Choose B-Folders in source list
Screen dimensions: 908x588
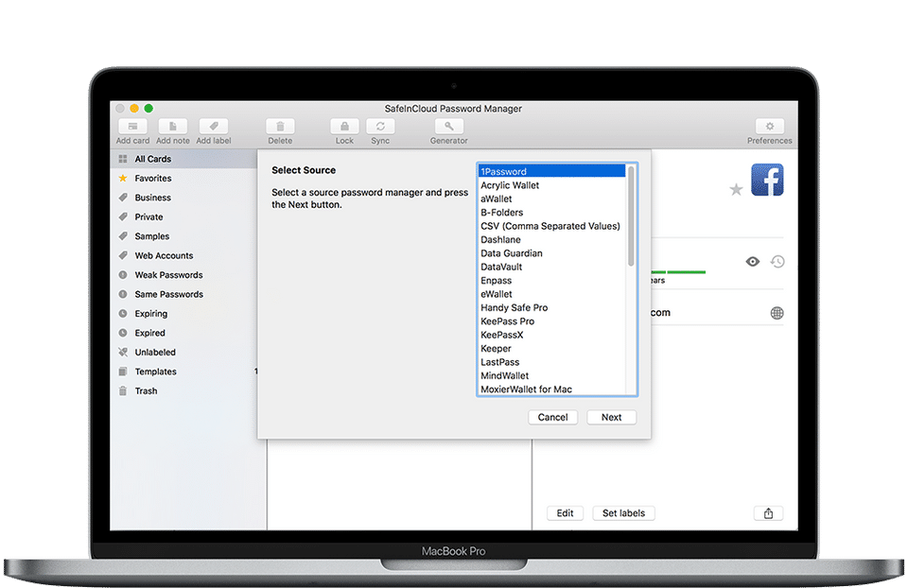551,213
